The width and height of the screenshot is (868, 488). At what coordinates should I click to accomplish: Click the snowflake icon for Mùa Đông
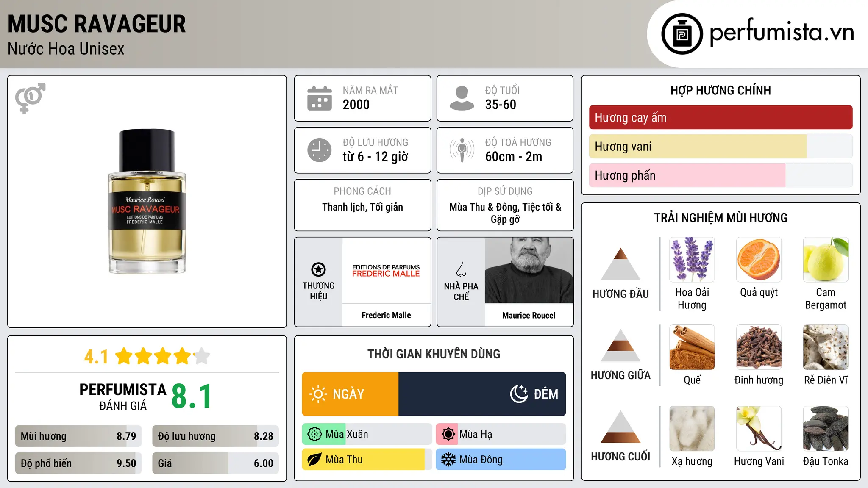(x=448, y=460)
